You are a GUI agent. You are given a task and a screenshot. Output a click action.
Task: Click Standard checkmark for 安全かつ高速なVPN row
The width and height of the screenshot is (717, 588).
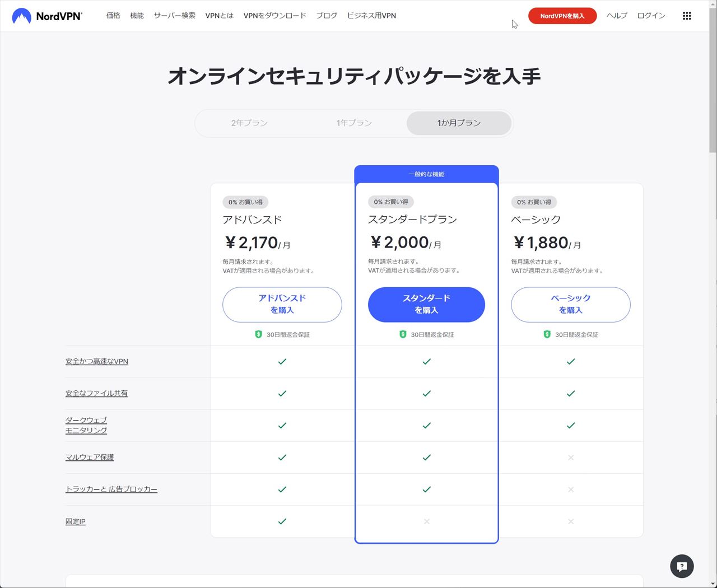[427, 361]
